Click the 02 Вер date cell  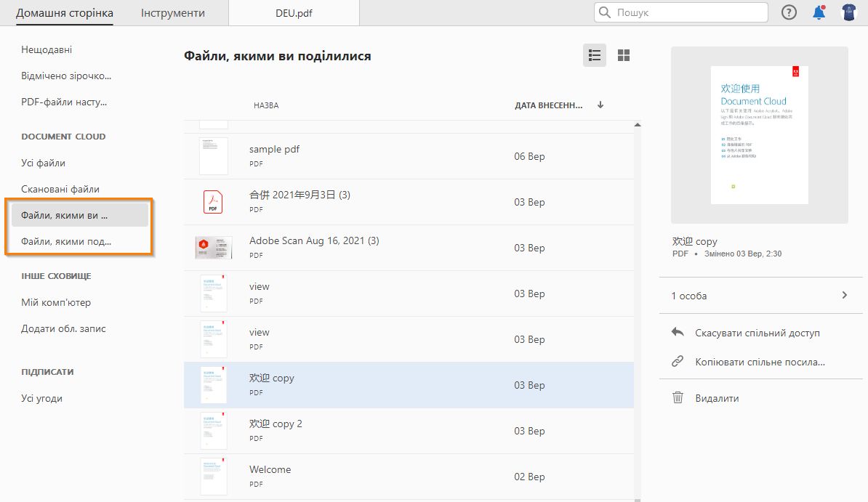coord(529,477)
